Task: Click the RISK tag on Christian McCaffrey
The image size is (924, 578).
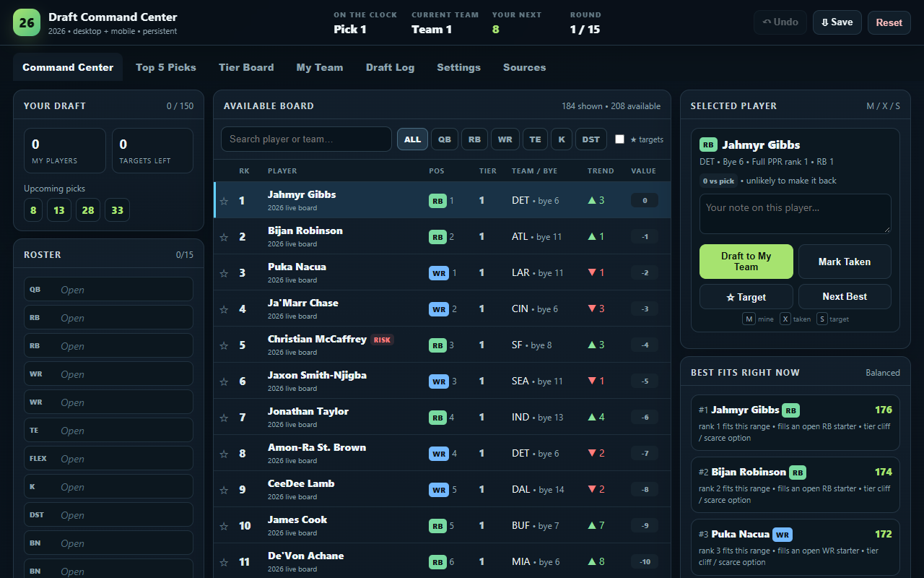Action: pos(382,340)
